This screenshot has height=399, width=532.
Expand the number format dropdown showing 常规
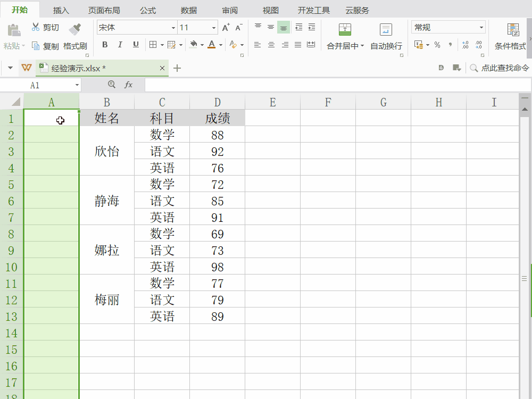[481, 27]
